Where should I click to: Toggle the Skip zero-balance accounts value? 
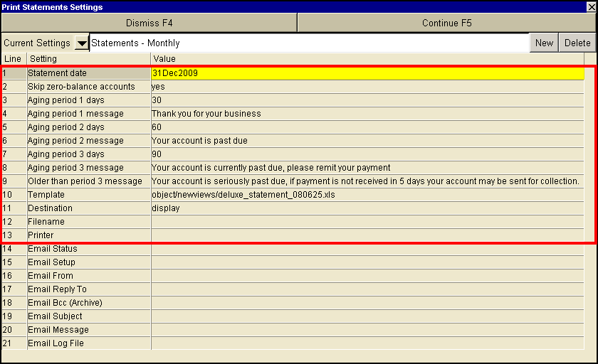tap(367, 87)
